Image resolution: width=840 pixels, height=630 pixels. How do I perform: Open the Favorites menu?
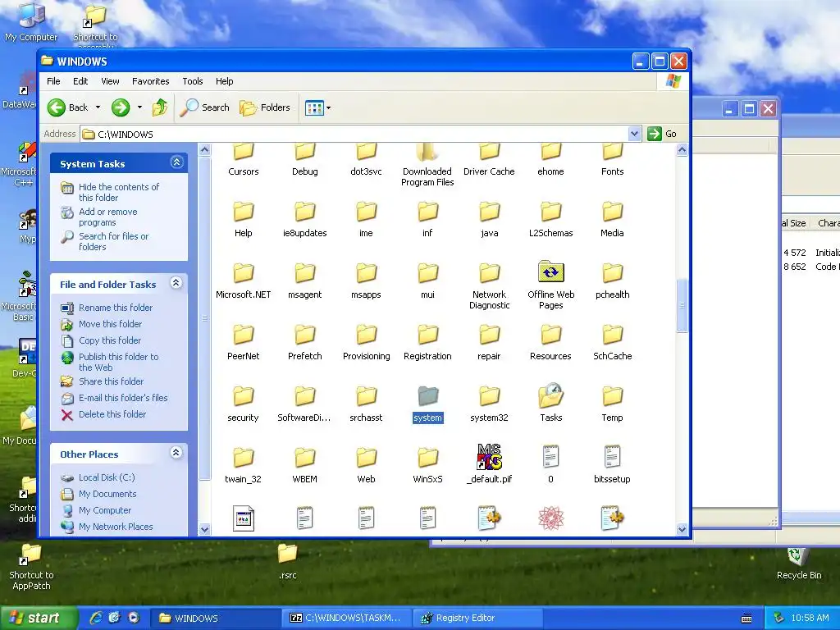coord(151,81)
